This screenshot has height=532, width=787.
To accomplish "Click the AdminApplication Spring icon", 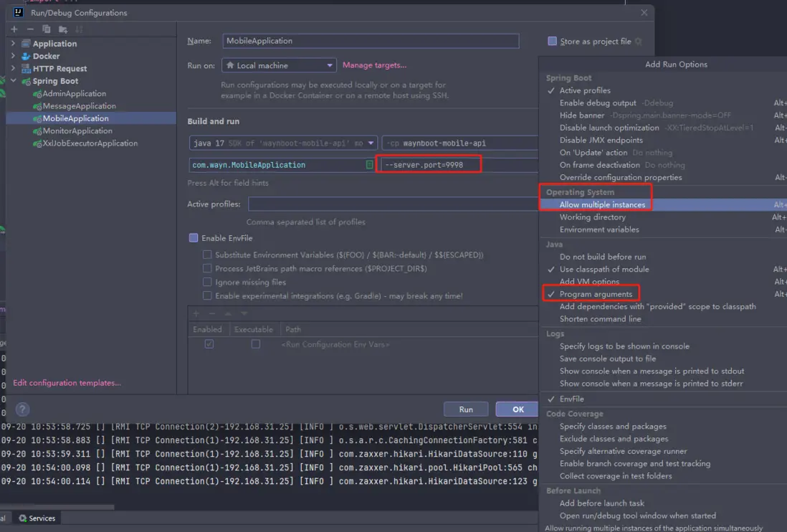I will [37, 94].
